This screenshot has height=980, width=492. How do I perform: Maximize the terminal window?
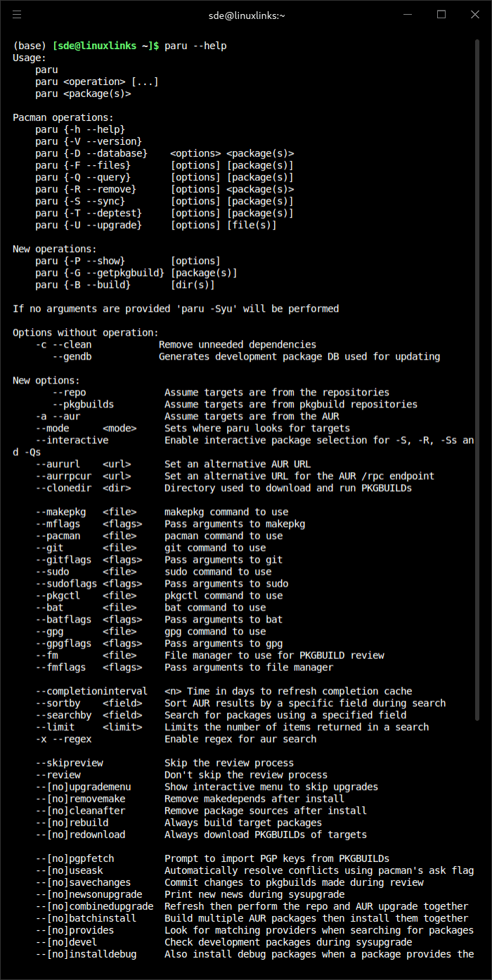[441, 14]
